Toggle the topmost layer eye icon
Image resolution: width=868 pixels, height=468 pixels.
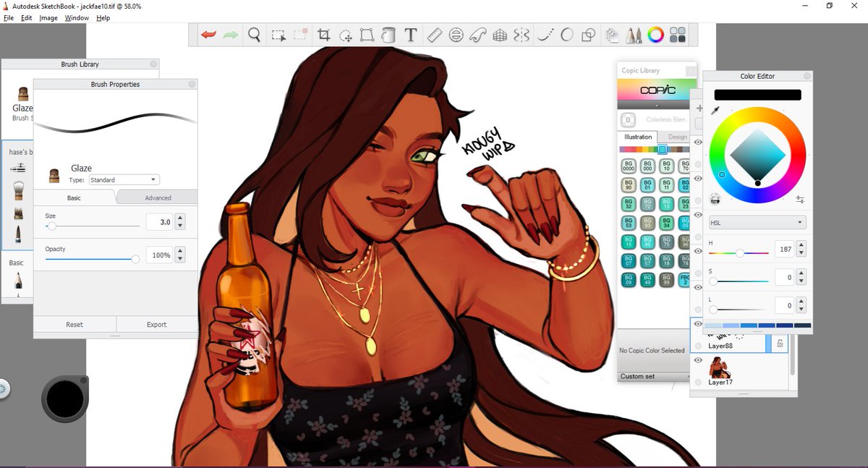coord(698,142)
